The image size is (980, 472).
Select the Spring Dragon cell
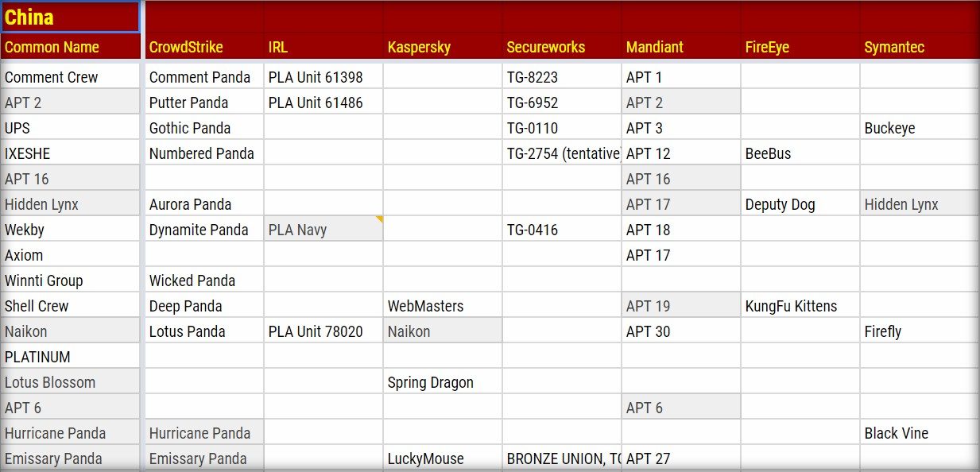pos(442,383)
